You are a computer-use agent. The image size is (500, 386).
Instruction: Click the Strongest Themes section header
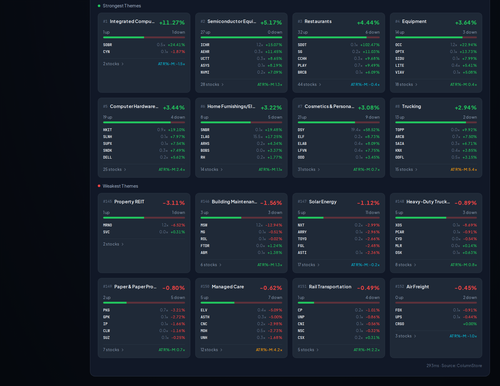click(122, 6)
